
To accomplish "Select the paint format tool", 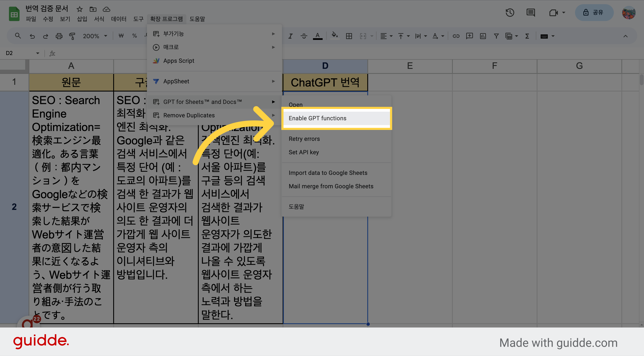I will coord(72,36).
